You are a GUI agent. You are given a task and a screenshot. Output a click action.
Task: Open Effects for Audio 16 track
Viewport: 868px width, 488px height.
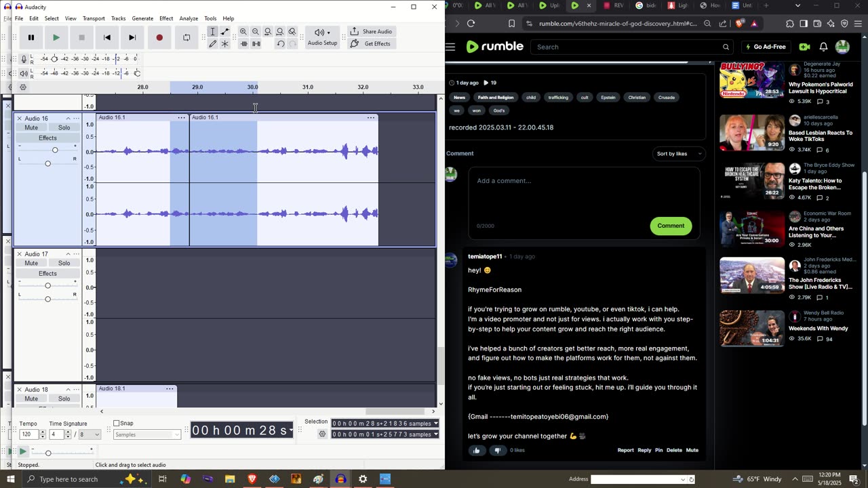tap(47, 138)
